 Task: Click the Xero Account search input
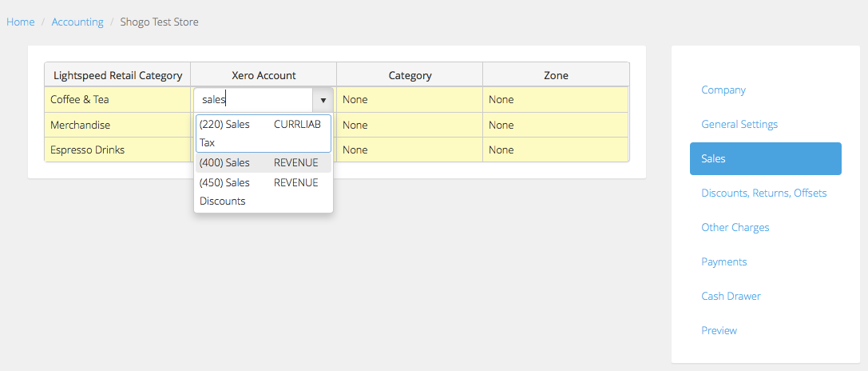[x=254, y=100]
